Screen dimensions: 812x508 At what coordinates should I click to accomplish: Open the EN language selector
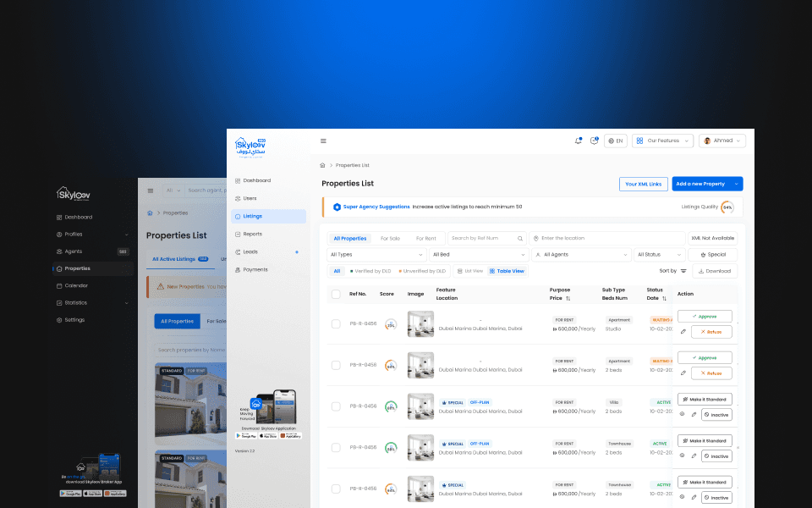(x=615, y=141)
